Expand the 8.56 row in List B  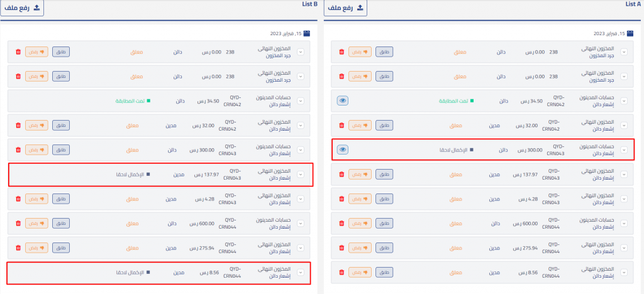(x=301, y=272)
